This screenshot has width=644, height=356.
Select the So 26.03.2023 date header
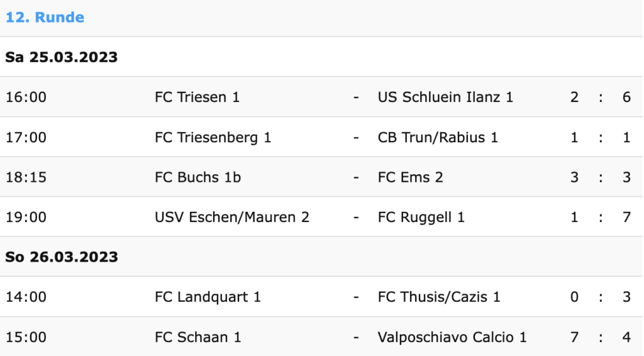(62, 257)
